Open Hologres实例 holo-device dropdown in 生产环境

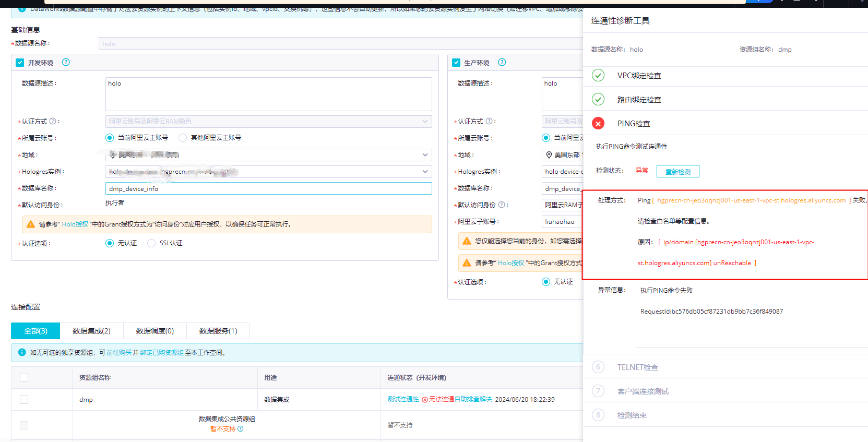[x=563, y=172]
